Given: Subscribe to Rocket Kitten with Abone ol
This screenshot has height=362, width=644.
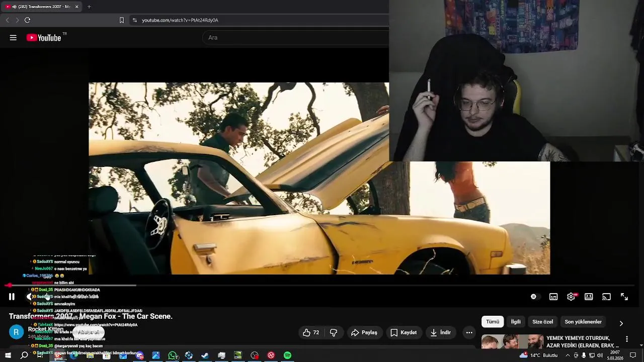Looking at the screenshot, I should 90,332.
